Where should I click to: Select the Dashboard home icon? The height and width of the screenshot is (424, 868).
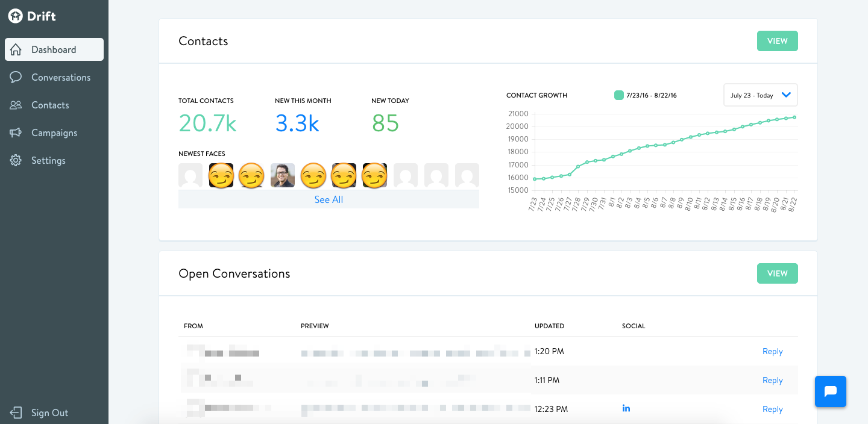(16, 49)
